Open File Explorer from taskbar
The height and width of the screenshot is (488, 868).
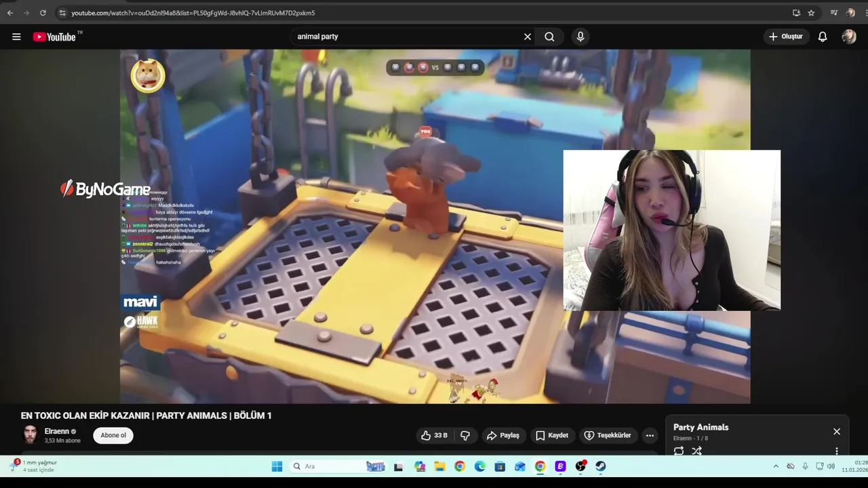(x=439, y=466)
